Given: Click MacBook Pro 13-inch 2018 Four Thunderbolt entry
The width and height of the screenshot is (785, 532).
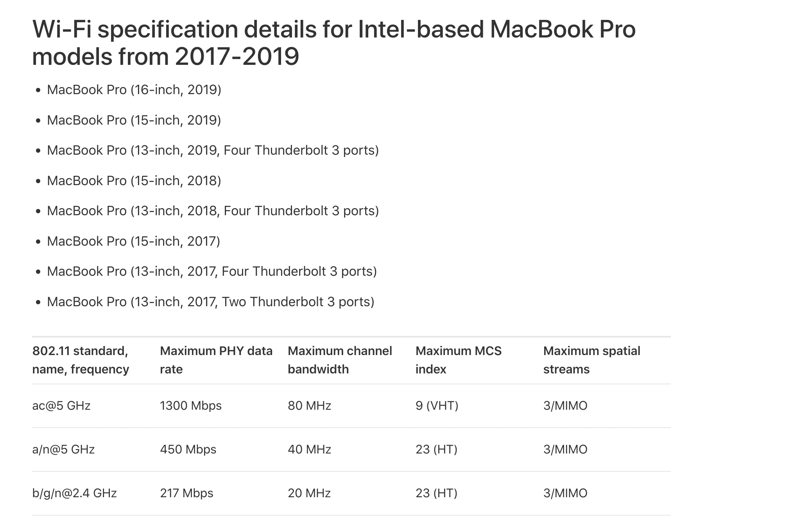Looking at the screenshot, I should pyautogui.click(x=213, y=211).
